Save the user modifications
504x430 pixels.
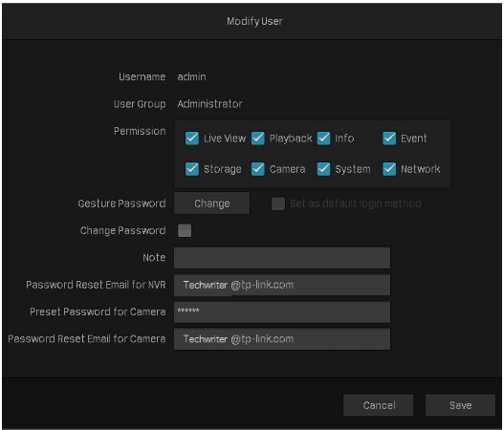point(460,405)
